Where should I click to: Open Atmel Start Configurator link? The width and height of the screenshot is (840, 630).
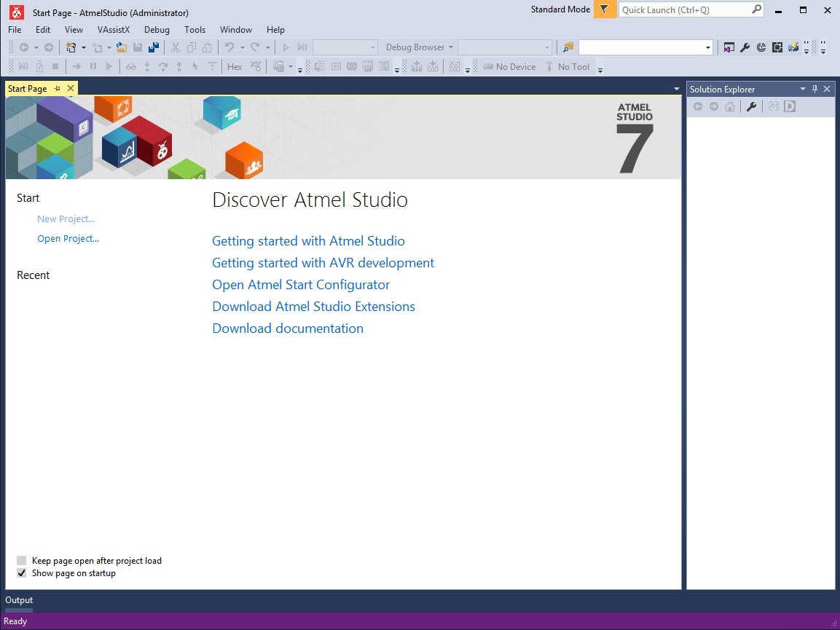tap(301, 285)
